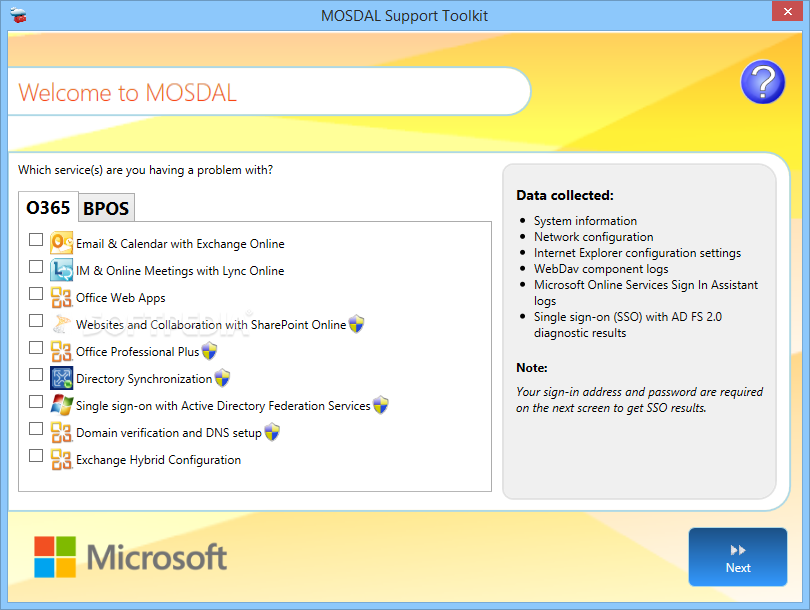Click the UAC shield next to Federation Services

tap(381, 405)
